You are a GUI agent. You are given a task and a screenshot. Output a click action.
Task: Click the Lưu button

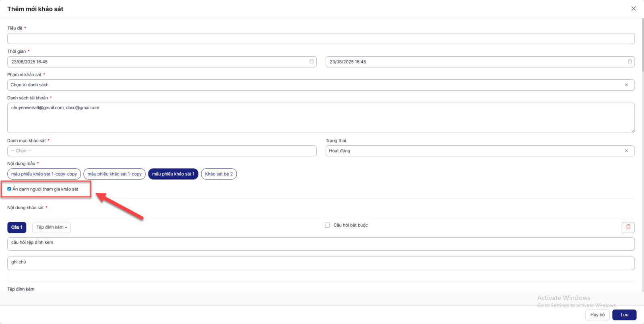click(x=624, y=315)
